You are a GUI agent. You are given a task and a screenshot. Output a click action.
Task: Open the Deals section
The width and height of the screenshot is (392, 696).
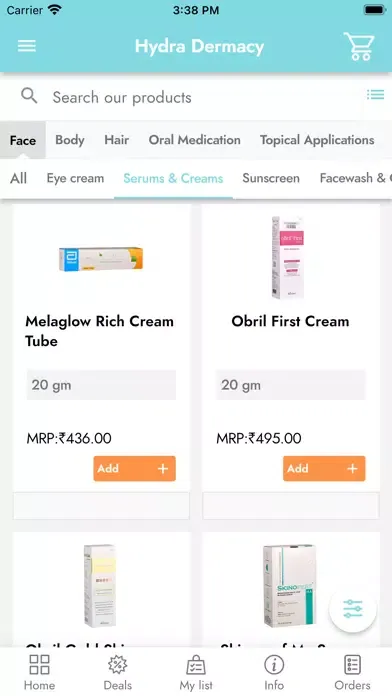(x=118, y=672)
